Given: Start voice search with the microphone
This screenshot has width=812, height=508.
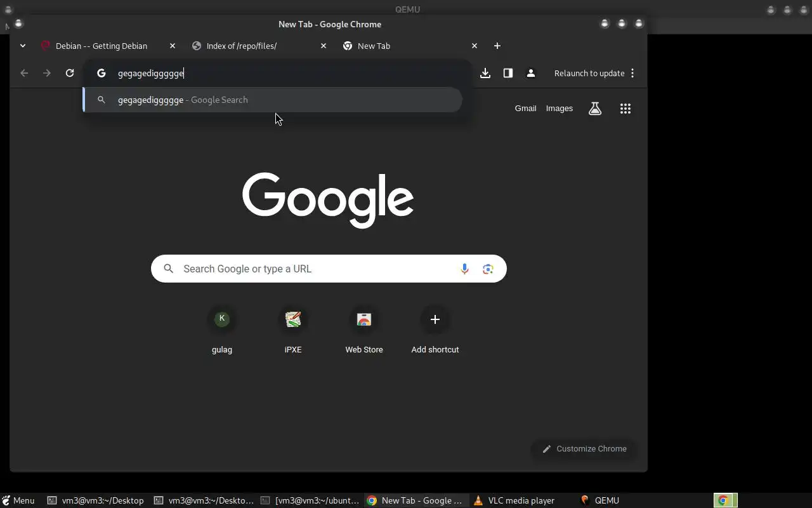Looking at the screenshot, I should [x=464, y=269].
